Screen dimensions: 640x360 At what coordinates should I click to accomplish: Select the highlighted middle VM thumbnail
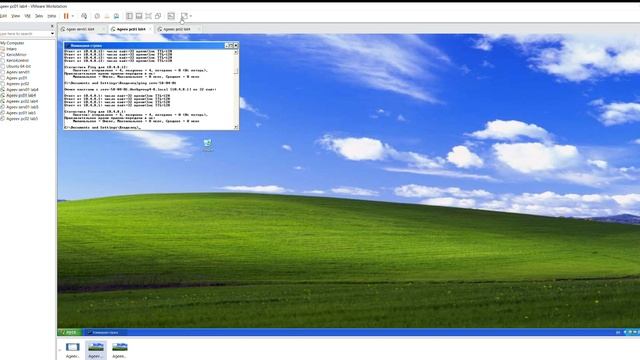pyautogui.click(x=96, y=350)
